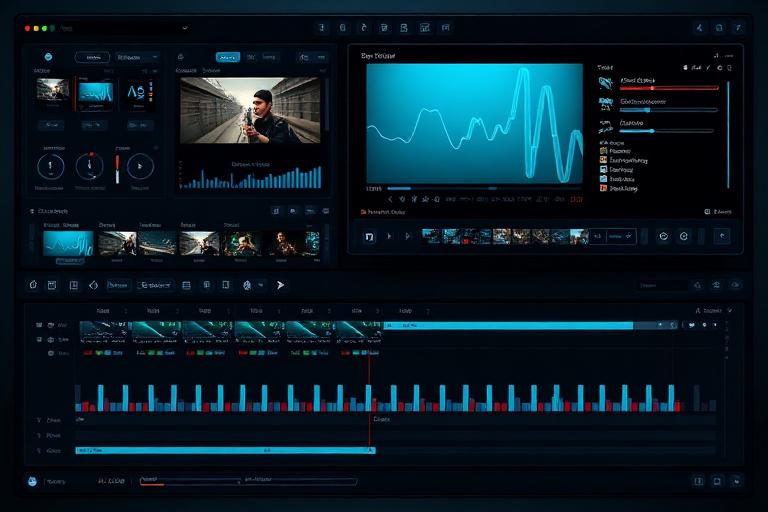Click the round avatar icon in bottom status bar
This screenshot has height=512, width=768.
click(x=32, y=481)
